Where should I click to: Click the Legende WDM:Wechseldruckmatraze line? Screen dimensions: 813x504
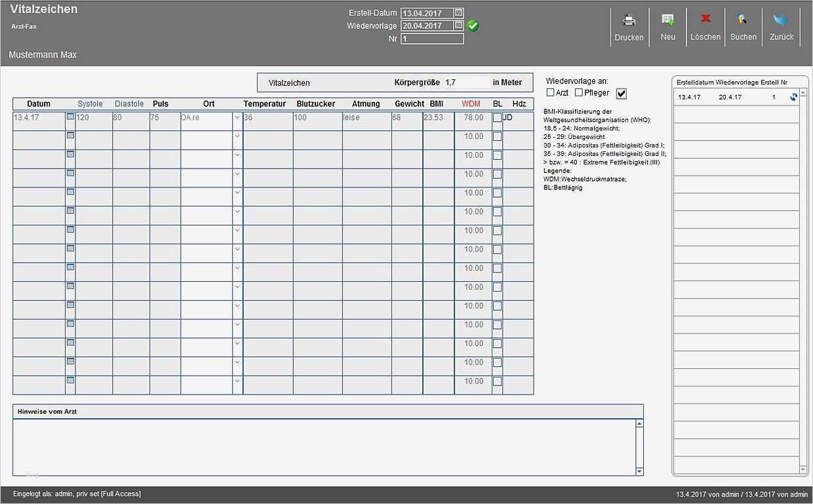[585, 179]
